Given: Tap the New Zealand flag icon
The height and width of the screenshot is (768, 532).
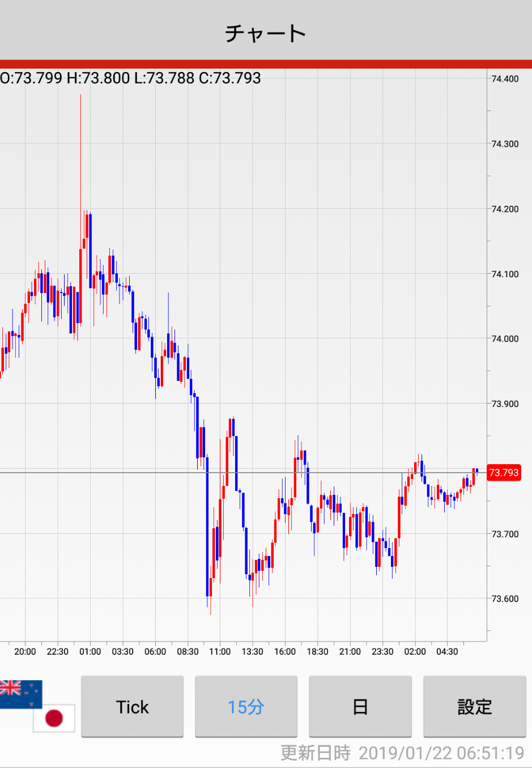Looking at the screenshot, I should click(20, 693).
